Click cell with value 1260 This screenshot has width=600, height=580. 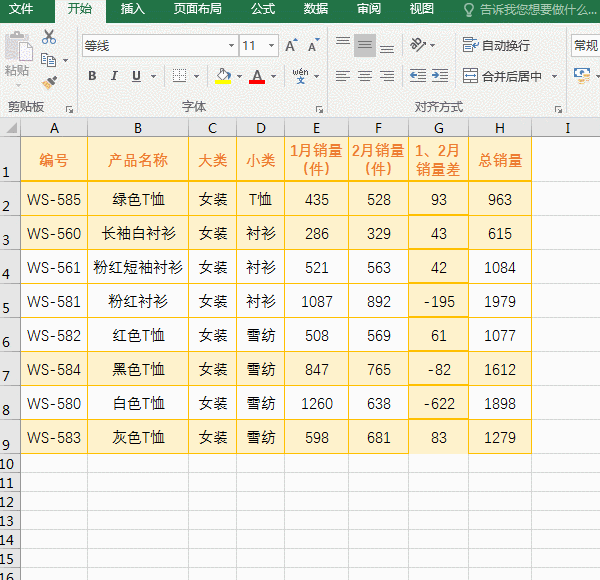point(316,403)
